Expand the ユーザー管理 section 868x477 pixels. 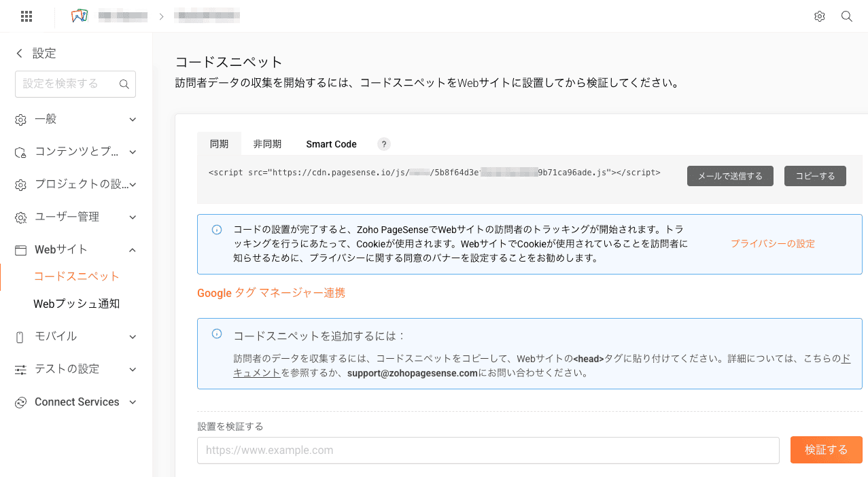133,217
